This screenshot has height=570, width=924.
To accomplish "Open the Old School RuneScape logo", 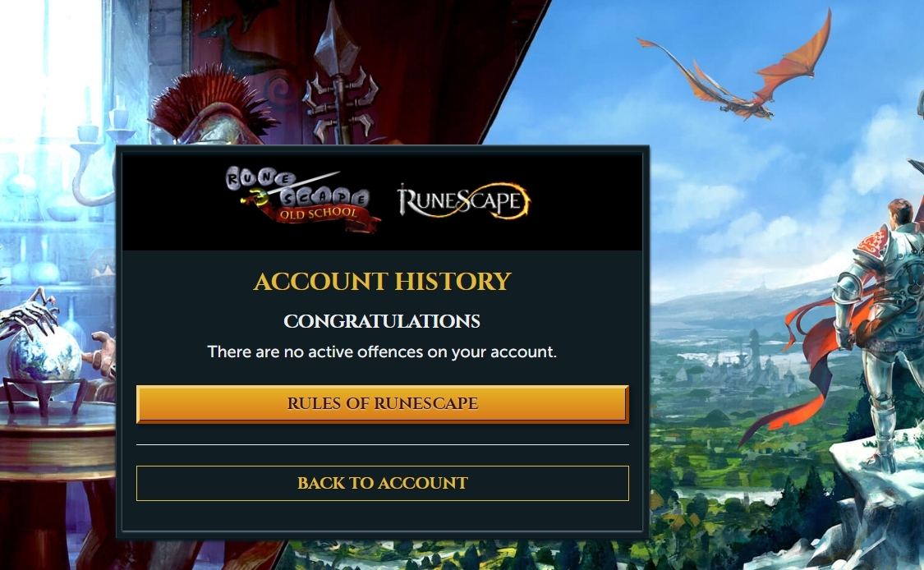I will pos(303,200).
